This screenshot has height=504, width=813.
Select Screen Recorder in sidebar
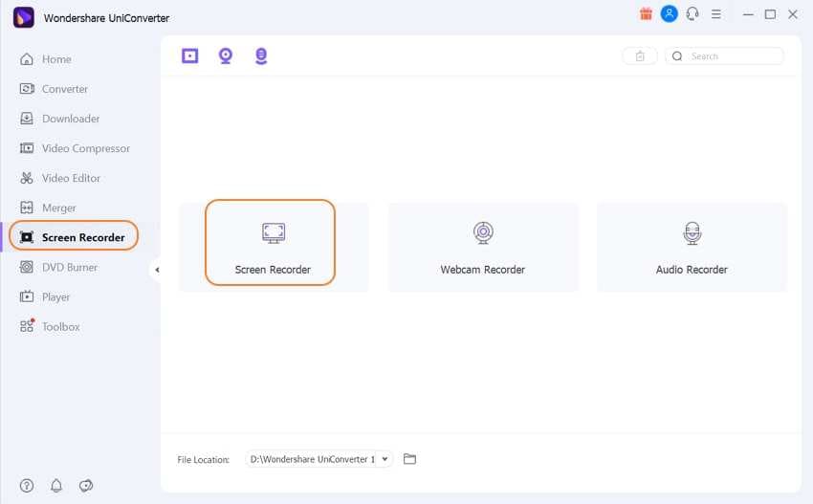73,236
